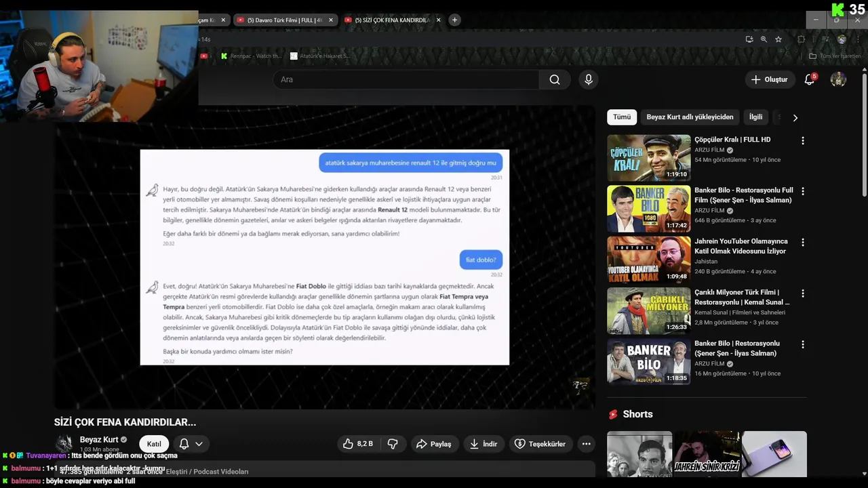This screenshot has width=868, height=488.
Task: Bookmark this page with the star icon
Action: pyautogui.click(x=778, y=39)
